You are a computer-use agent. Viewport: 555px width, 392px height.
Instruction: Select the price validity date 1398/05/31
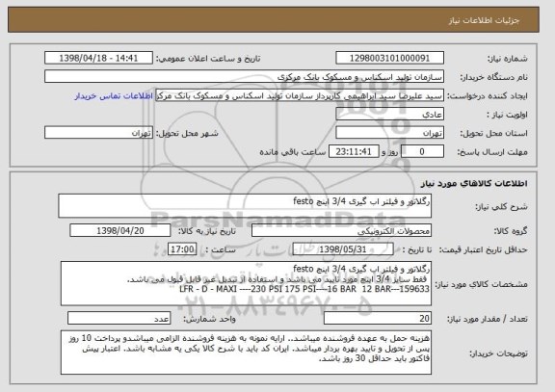[343, 249]
